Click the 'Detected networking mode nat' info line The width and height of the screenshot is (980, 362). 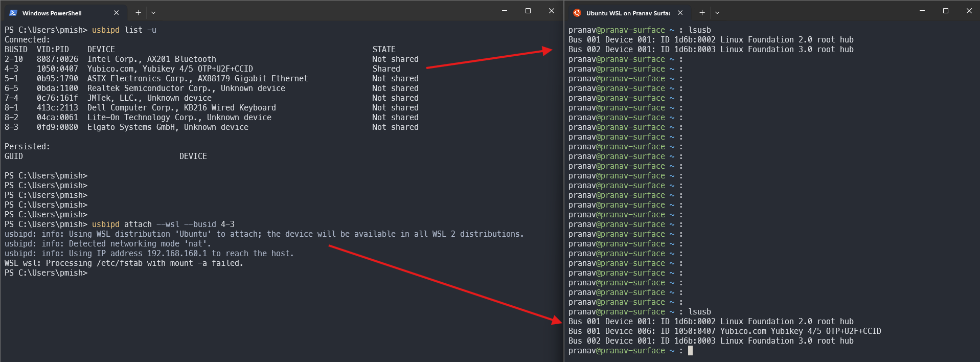coord(108,244)
